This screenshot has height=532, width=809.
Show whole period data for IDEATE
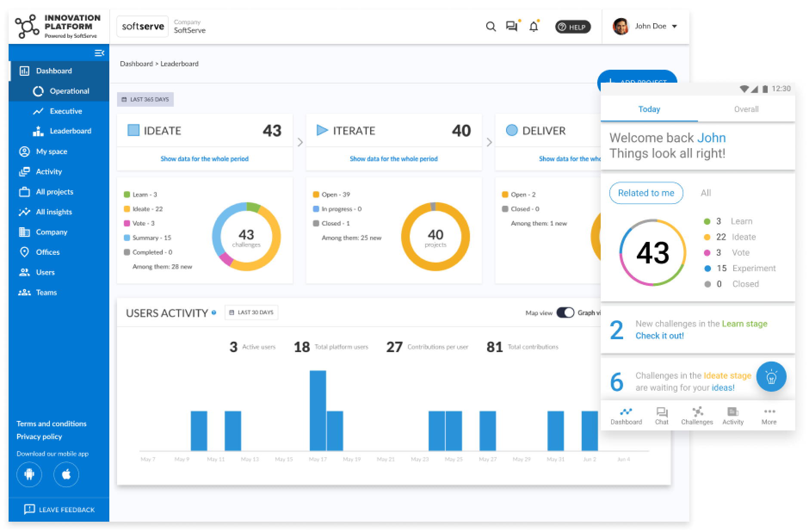204,159
